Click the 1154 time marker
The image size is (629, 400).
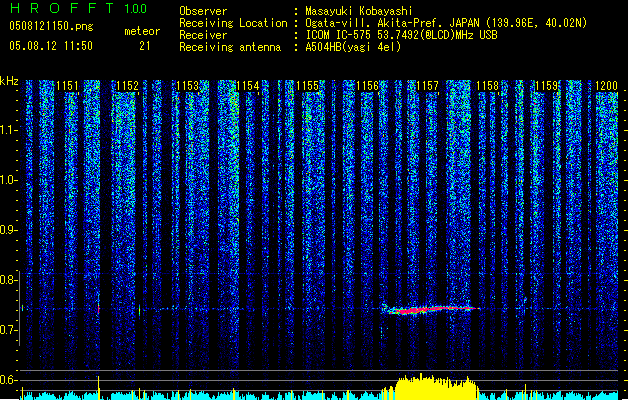coord(248,86)
